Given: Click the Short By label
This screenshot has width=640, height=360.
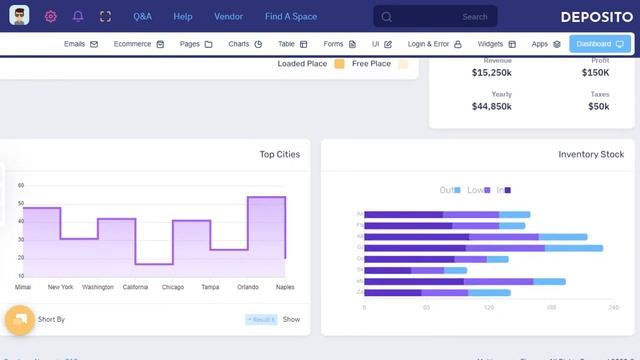Looking at the screenshot, I should click(x=51, y=319).
